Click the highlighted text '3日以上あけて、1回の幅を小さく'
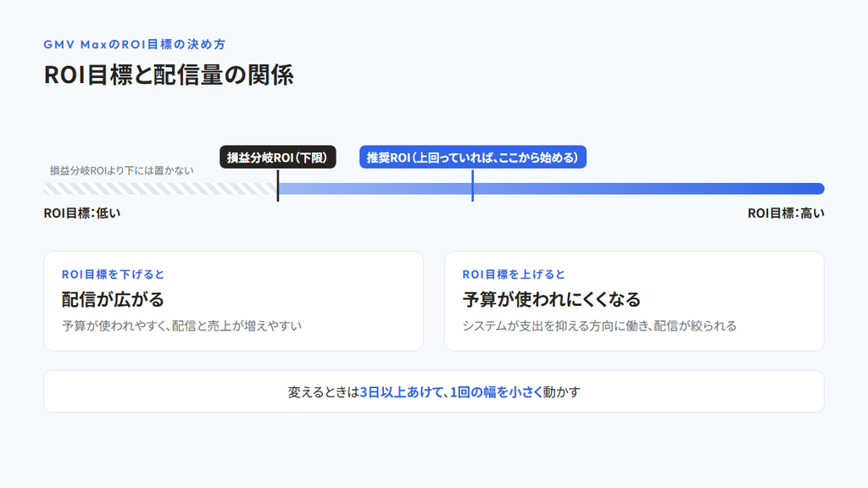This screenshot has height=488, width=868. (451, 391)
